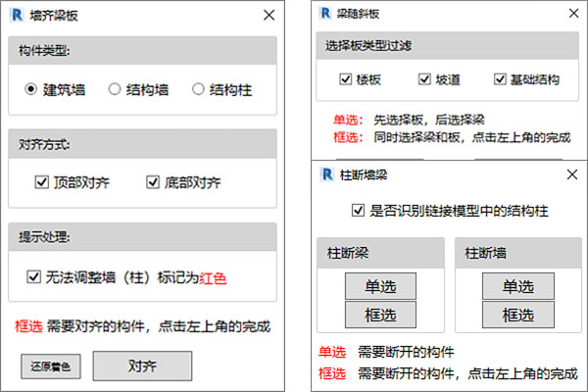Toggle 是否识别链接模型中的结构柱 checkbox
Screen dimensions: 588x392
point(358,210)
